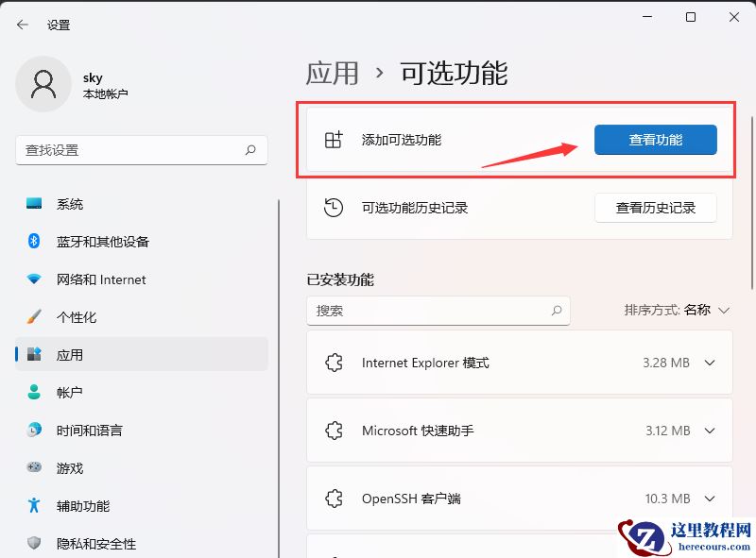Click the add optional features grid icon
The image size is (756, 558).
tap(334, 139)
